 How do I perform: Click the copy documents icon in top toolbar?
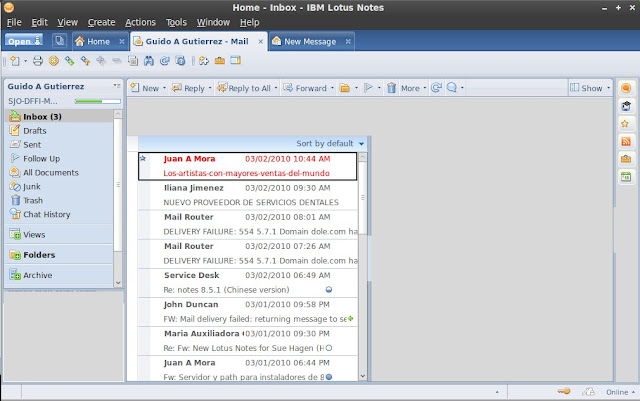click(133, 61)
